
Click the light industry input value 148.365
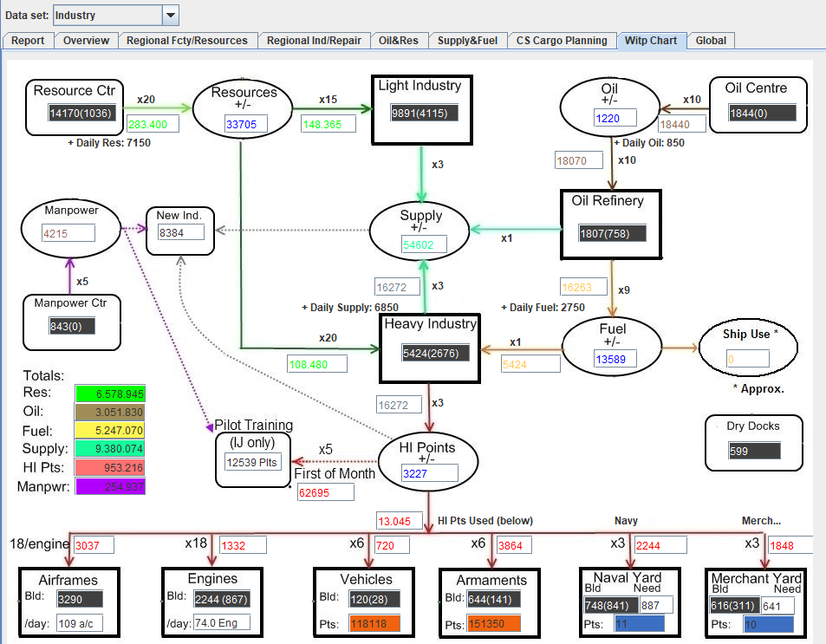pos(328,124)
